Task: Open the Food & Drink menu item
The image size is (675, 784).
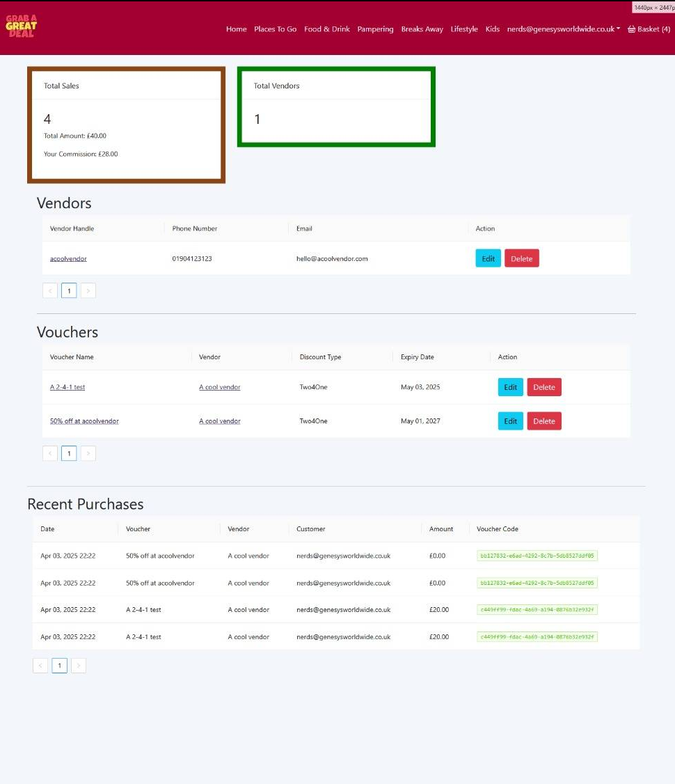Action: 327,29
